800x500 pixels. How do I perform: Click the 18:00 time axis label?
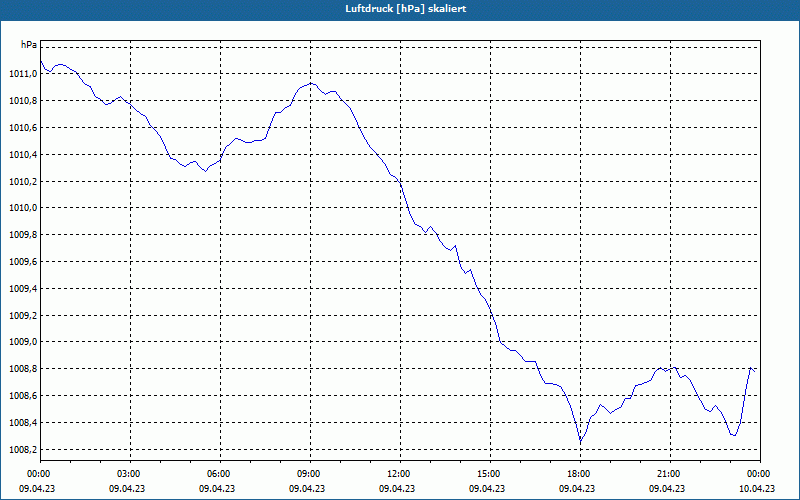point(580,474)
